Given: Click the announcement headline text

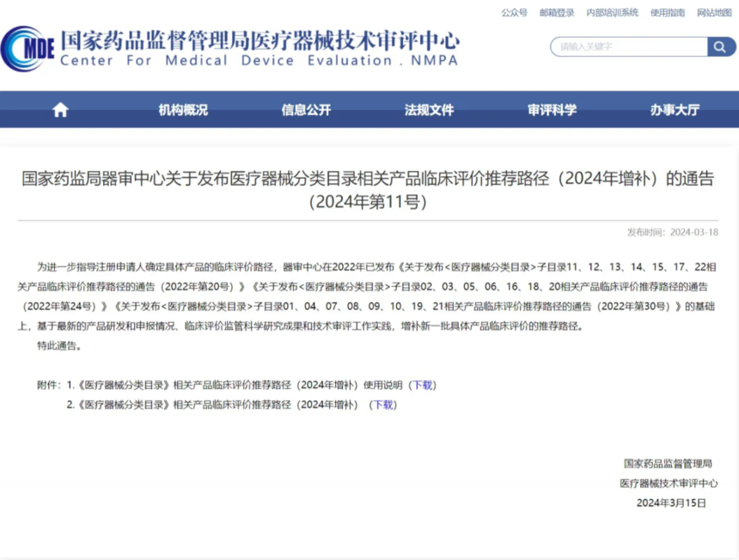Looking at the screenshot, I should click(368, 190).
